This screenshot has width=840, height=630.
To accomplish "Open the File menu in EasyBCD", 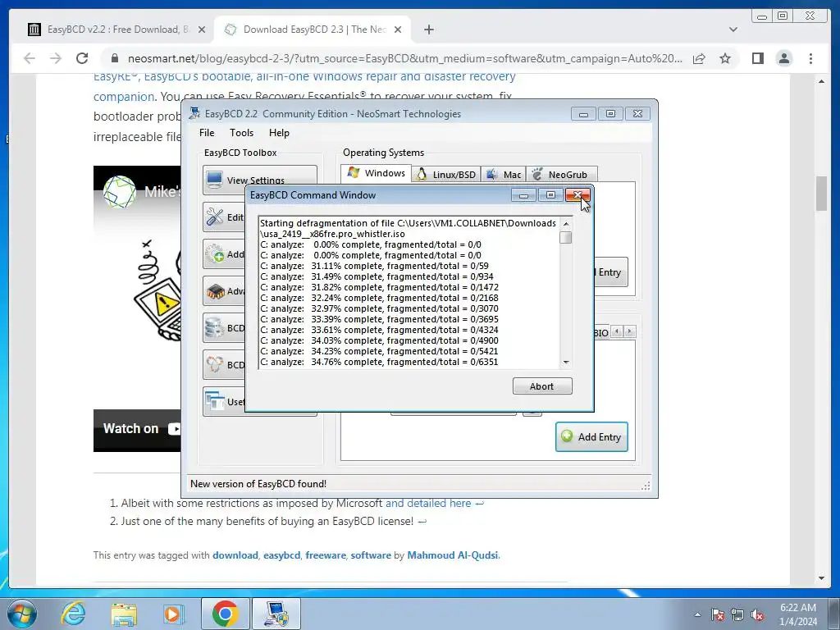I will (207, 133).
